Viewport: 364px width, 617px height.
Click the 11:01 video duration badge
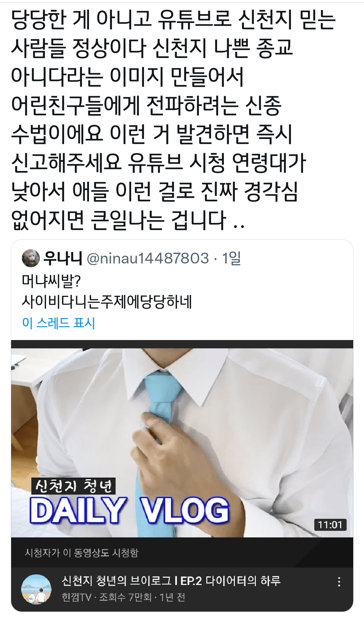[330, 525]
